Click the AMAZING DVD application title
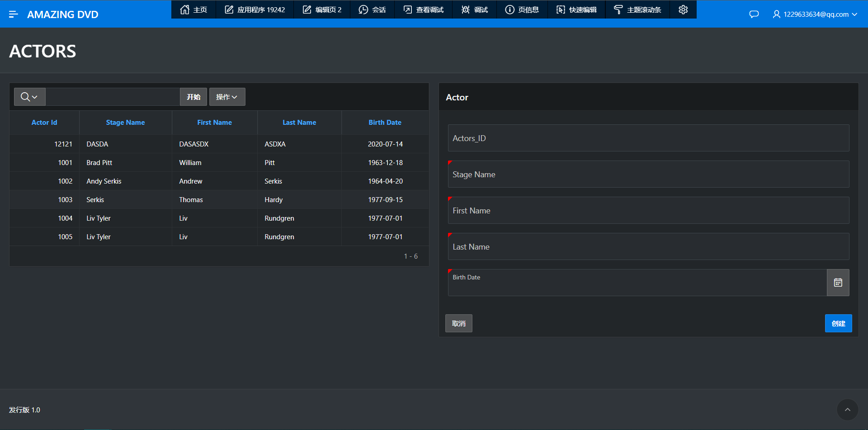The width and height of the screenshot is (868, 430). pos(63,14)
